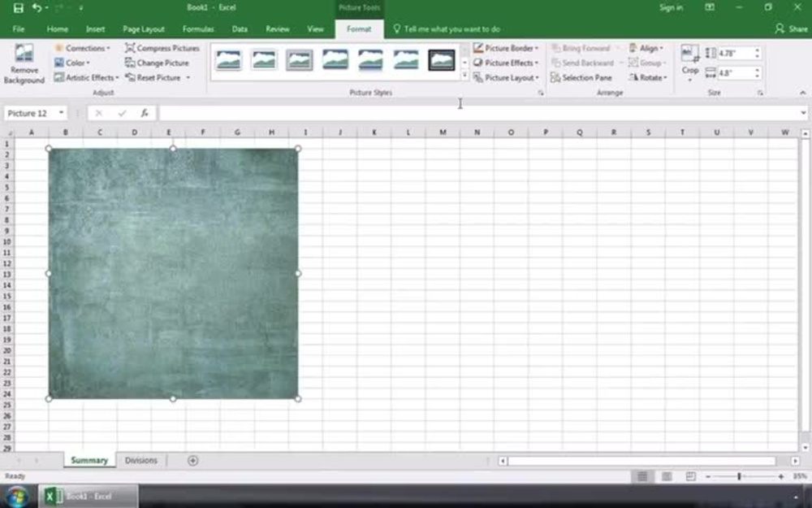Click Send Backward

point(582,63)
